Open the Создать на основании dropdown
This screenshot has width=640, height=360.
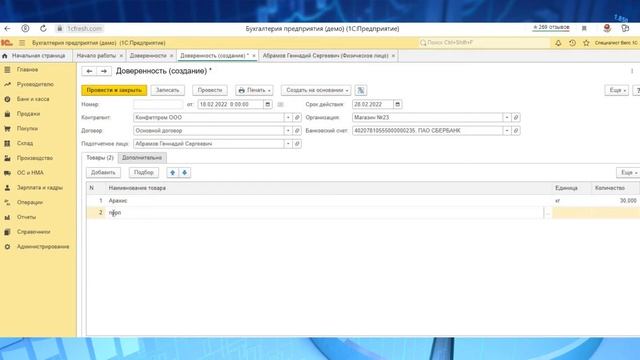[316, 90]
